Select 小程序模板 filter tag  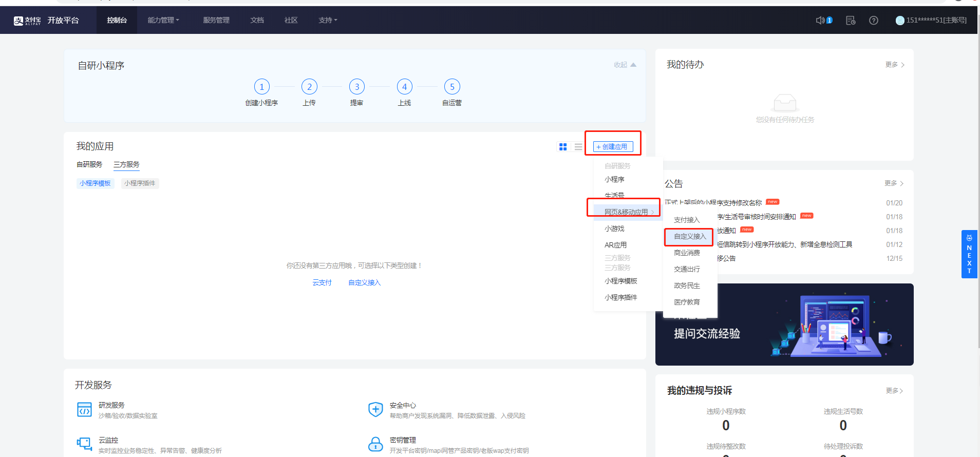pos(95,183)
